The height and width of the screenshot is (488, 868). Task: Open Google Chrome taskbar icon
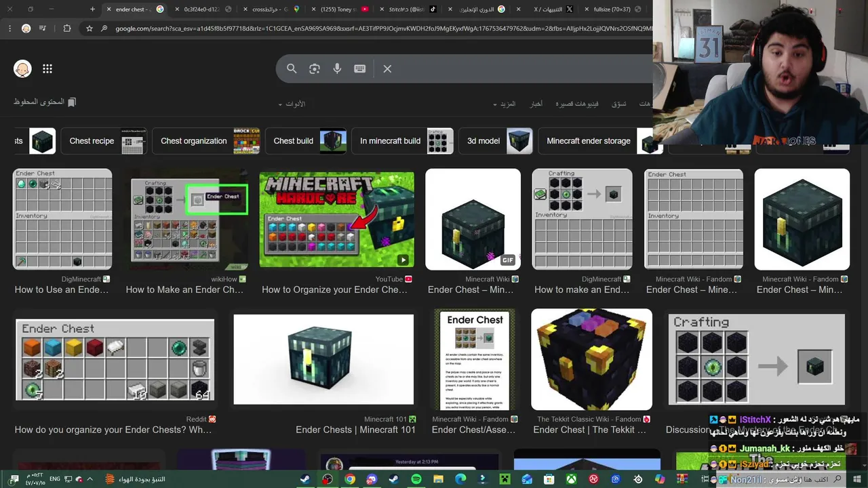pos(349,479)
